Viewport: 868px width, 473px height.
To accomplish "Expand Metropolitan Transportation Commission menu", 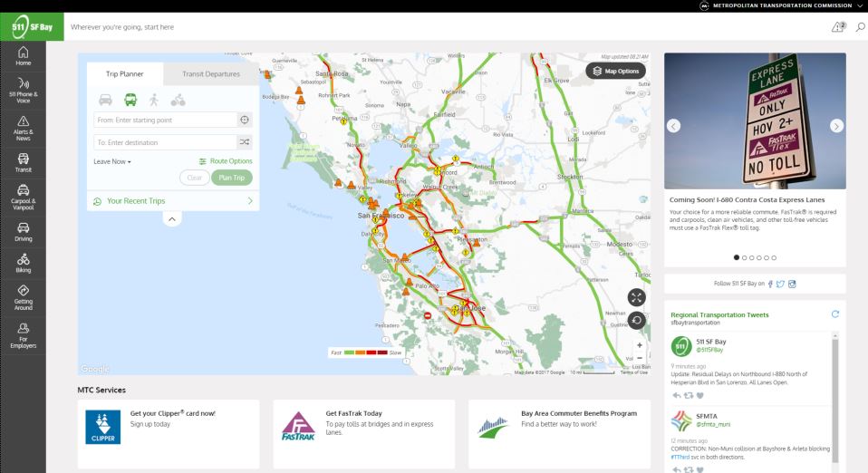I will point(859,5).
